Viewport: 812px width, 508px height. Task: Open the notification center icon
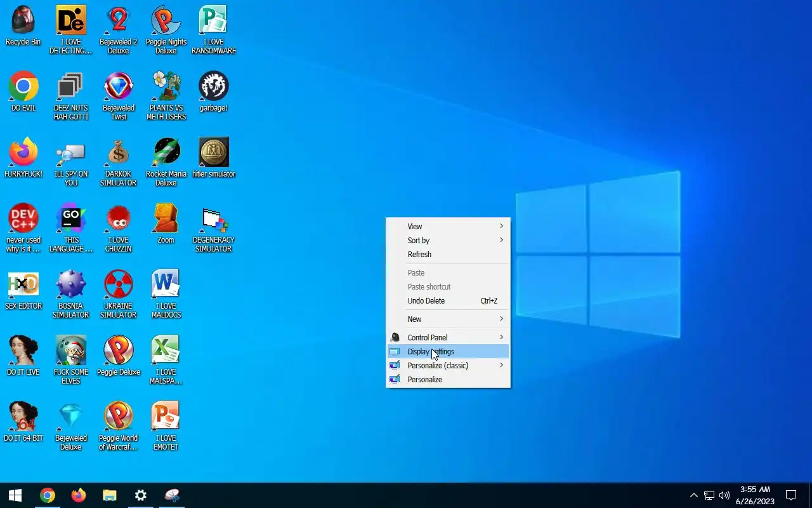791,495
